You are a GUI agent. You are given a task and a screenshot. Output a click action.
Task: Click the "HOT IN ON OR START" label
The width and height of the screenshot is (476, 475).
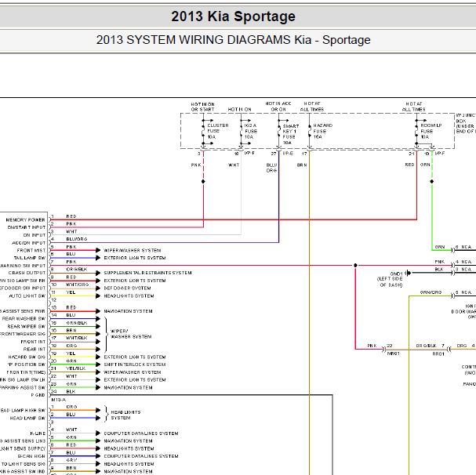tap(202, 107)
